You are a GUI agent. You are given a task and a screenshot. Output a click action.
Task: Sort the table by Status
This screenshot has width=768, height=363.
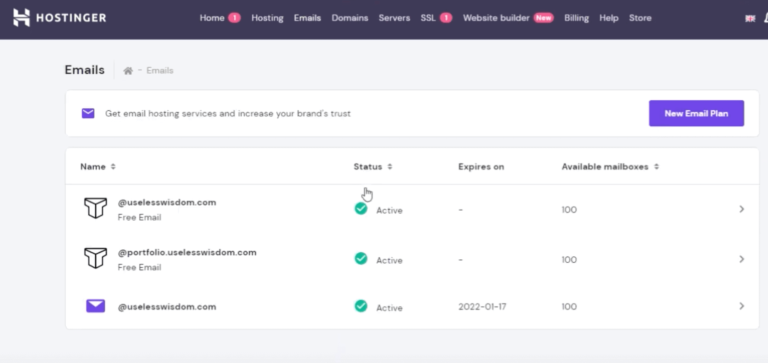coord(373,167)
